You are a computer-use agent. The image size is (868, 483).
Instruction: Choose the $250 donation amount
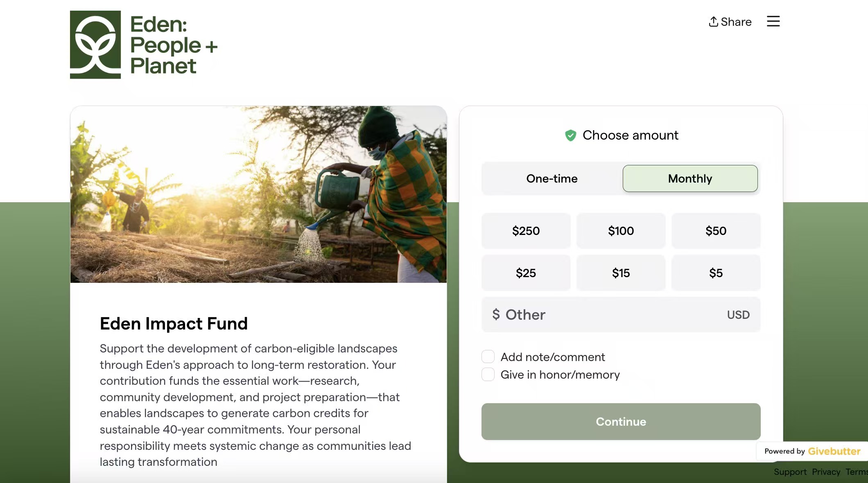coord(526,231)
